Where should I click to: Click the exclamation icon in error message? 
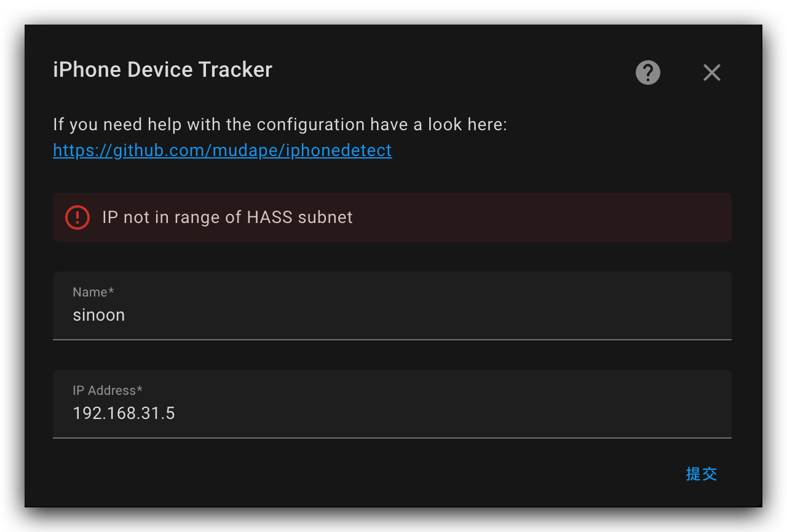point(77,217)
